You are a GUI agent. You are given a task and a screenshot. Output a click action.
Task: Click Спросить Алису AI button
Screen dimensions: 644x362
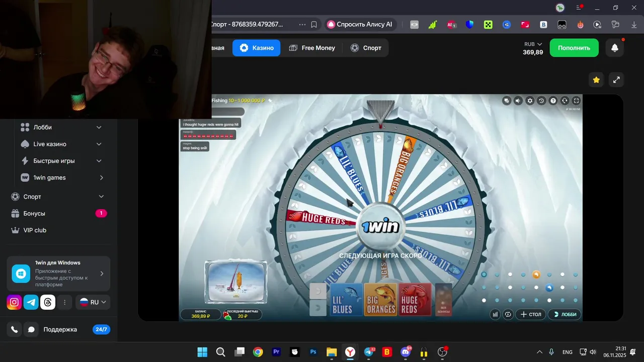[360, 24]
